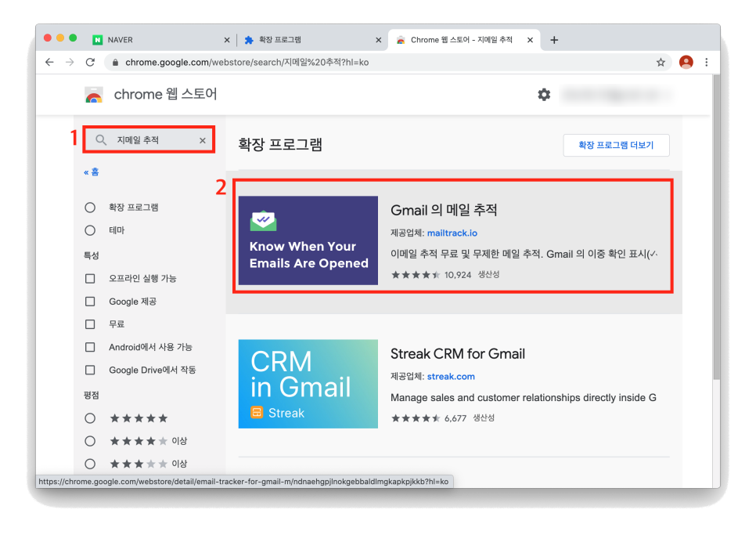This screenshot has height=535, width=756.
Task: Click the 특성 filter heading
Action: (91, 255)
